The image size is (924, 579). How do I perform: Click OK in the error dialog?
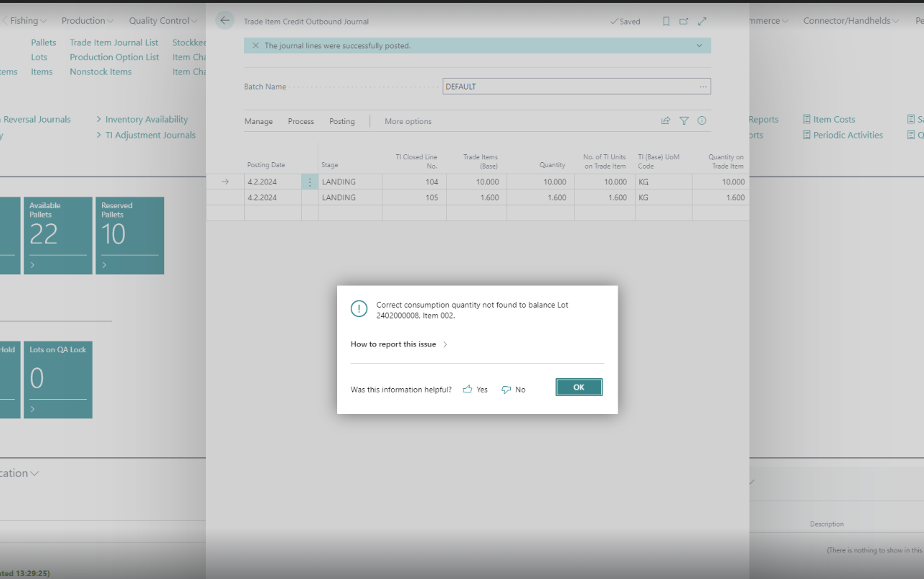click(578, 387)
